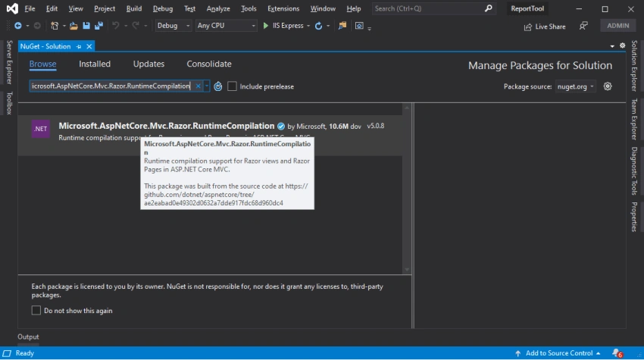Click the New Project toolbar icon
Screen dimensions: 644x360
55,26
